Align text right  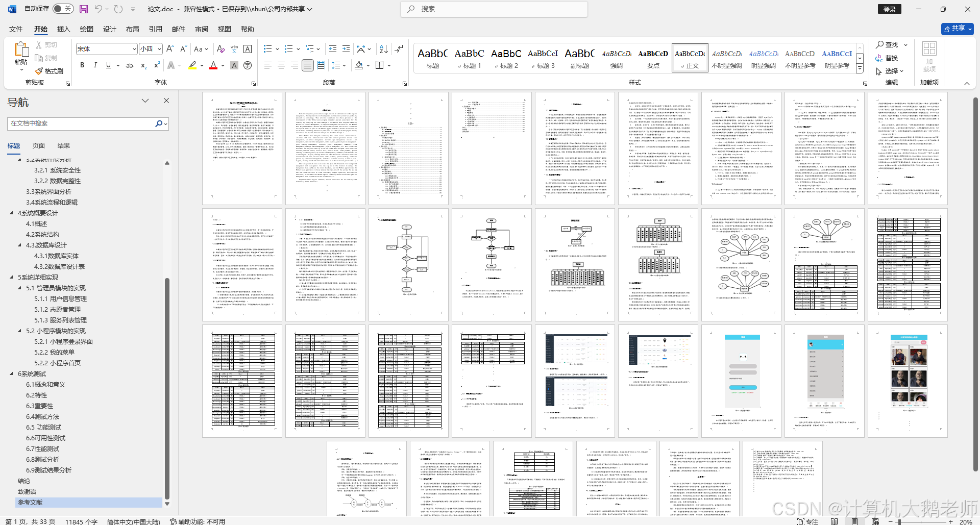tap(295, 65)
